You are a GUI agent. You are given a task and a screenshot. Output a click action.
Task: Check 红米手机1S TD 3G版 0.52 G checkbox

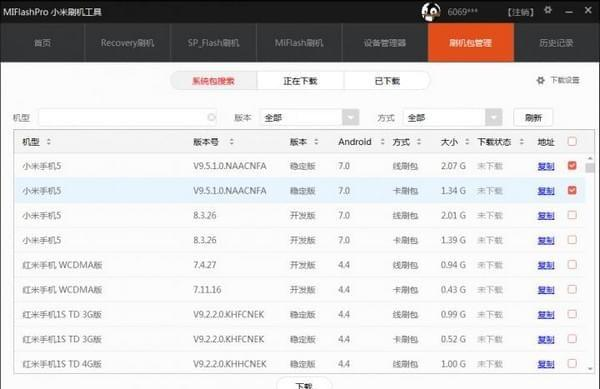click(572, 339)
